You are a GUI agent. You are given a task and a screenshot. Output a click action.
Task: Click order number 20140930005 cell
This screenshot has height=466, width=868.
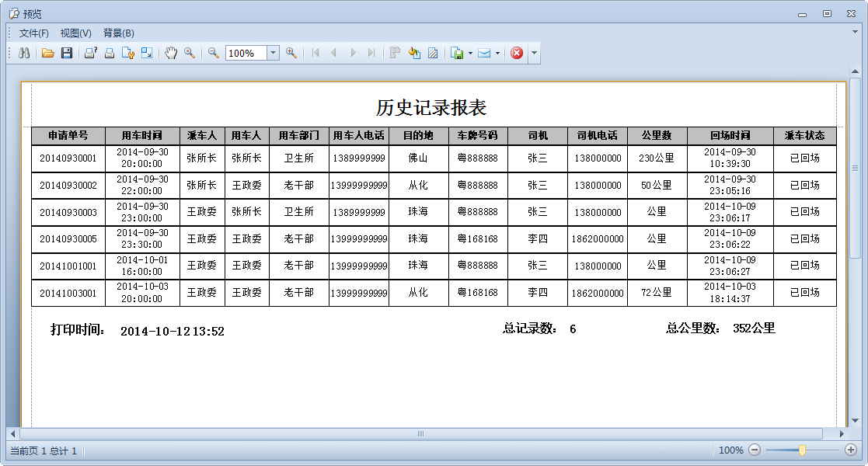pos(68,239)
